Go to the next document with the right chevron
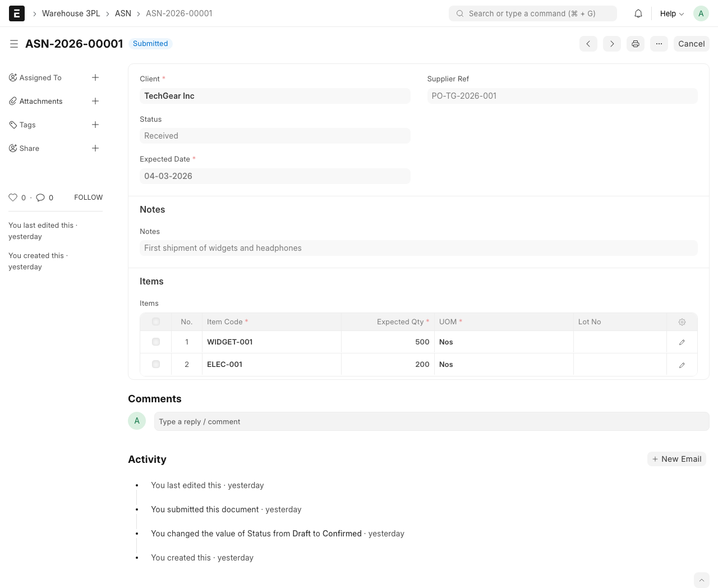The width and height of the screenshot is (718, 588). pyautogui.click(x=612, y=44)
